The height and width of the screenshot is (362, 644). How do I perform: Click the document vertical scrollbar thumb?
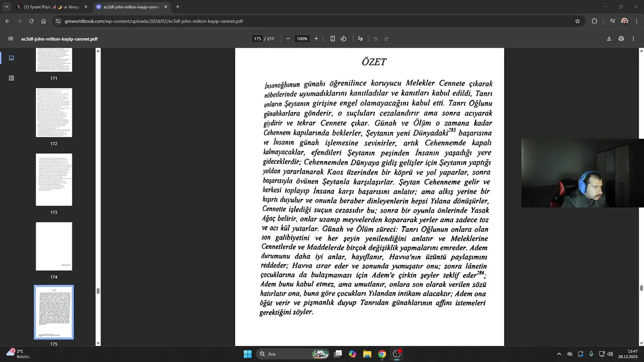click(x=641, y=288)
